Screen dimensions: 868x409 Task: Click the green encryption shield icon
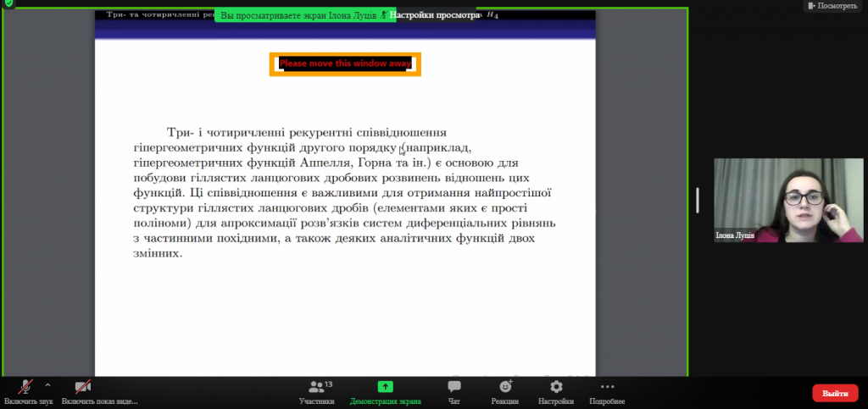7,4
